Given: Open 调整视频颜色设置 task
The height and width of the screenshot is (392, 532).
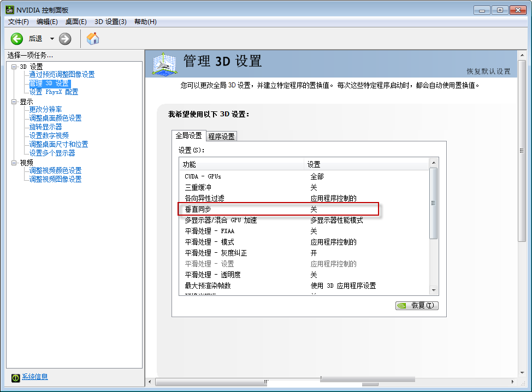Looking at the screenshot, I should [x=55, y=170].
